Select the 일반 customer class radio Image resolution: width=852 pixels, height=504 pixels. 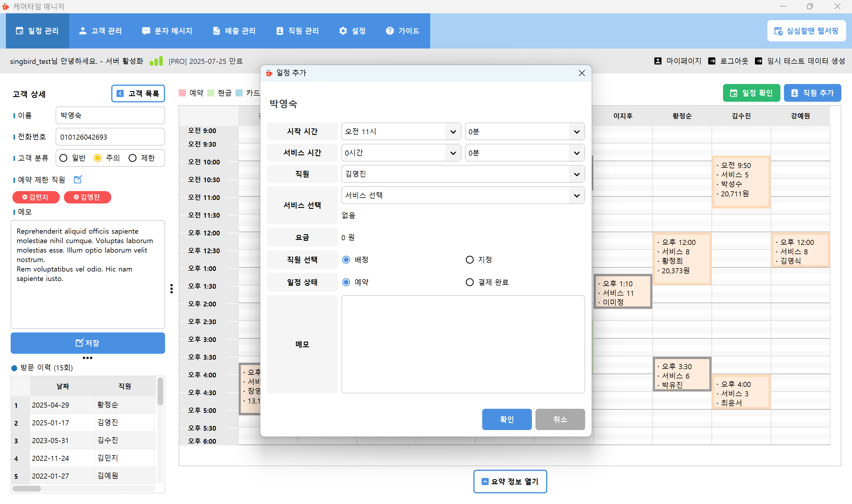pos(63,158)
